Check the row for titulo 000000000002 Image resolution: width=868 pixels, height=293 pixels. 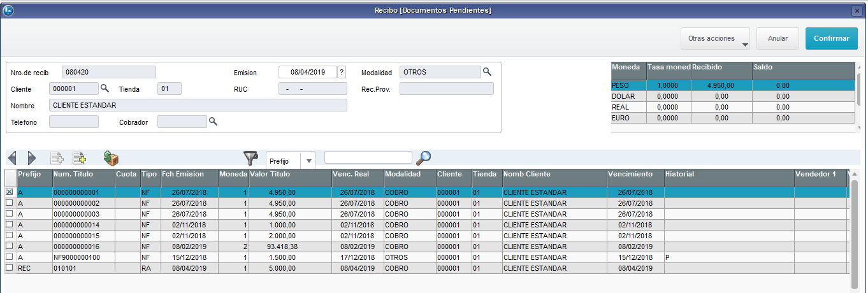(x=9, y=203)
